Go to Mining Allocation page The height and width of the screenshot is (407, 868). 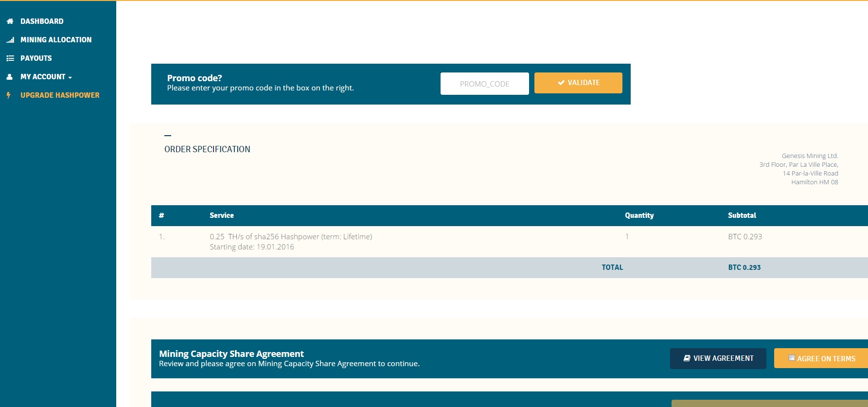coord(56,40)
